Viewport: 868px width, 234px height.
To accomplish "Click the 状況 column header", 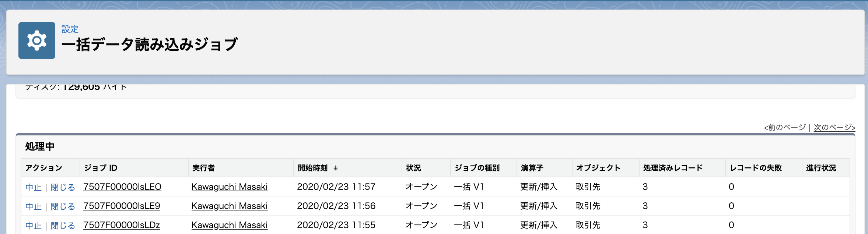I will point(414,168).
